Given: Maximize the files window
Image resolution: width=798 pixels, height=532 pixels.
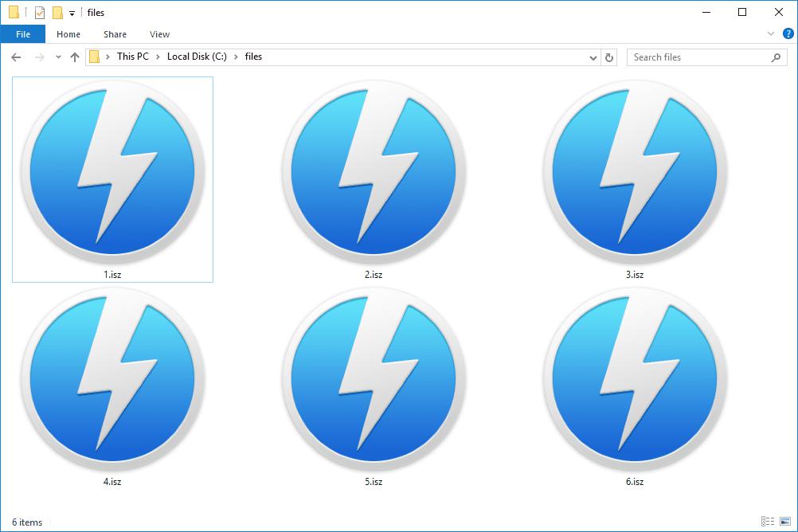Looking at the screenshot, I should (742, 12).
